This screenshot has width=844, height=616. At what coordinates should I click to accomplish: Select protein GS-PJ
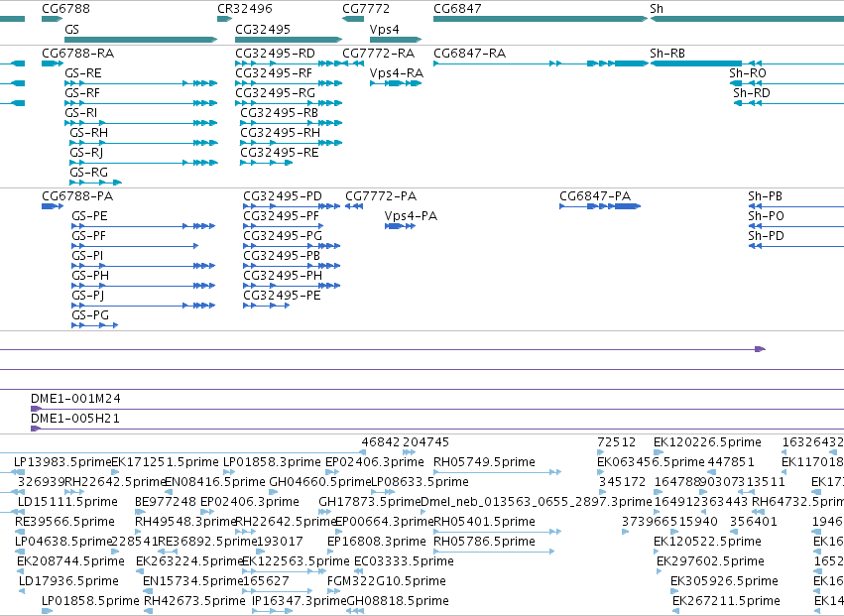[87, 297]
